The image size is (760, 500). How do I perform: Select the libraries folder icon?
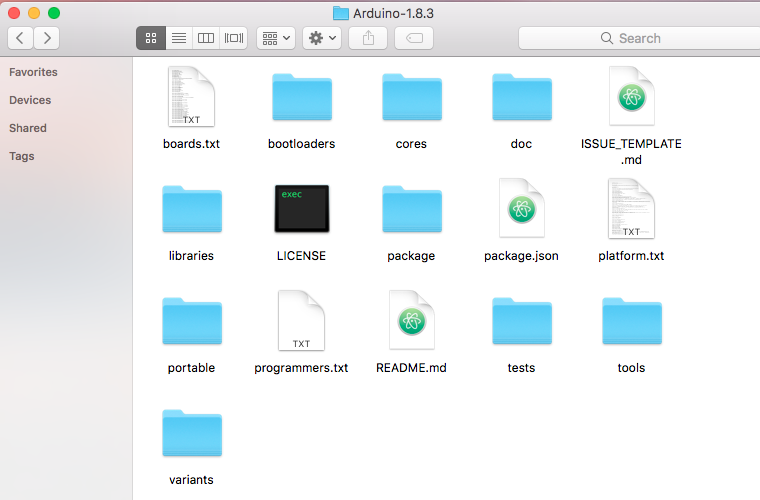192,209
